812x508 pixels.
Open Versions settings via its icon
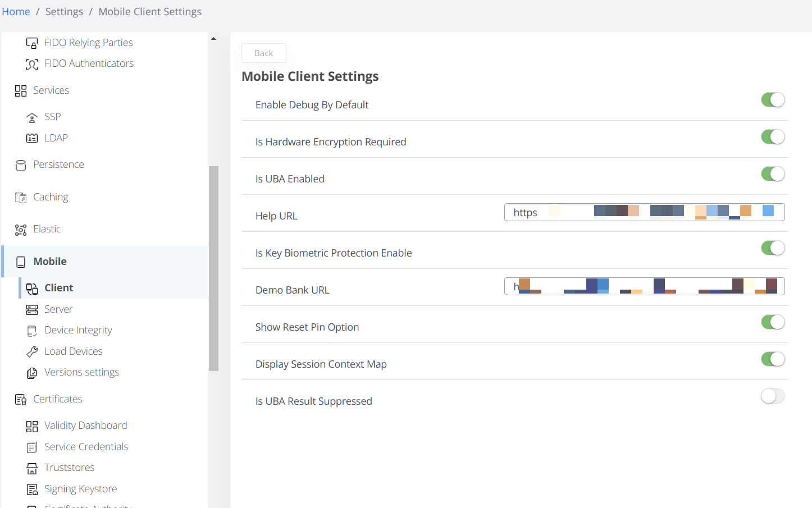tap(32, 372)
